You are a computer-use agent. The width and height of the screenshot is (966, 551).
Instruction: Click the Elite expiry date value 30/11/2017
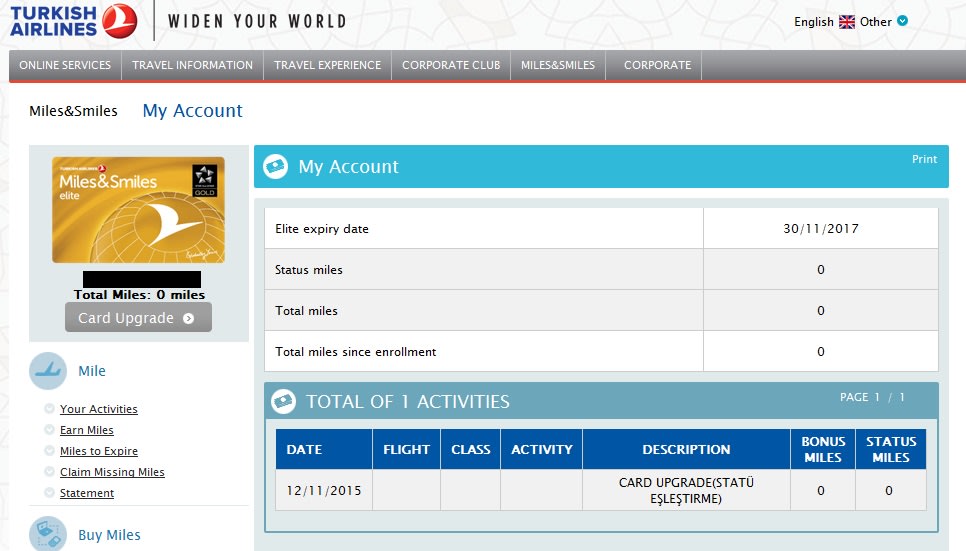click(821, 229)
